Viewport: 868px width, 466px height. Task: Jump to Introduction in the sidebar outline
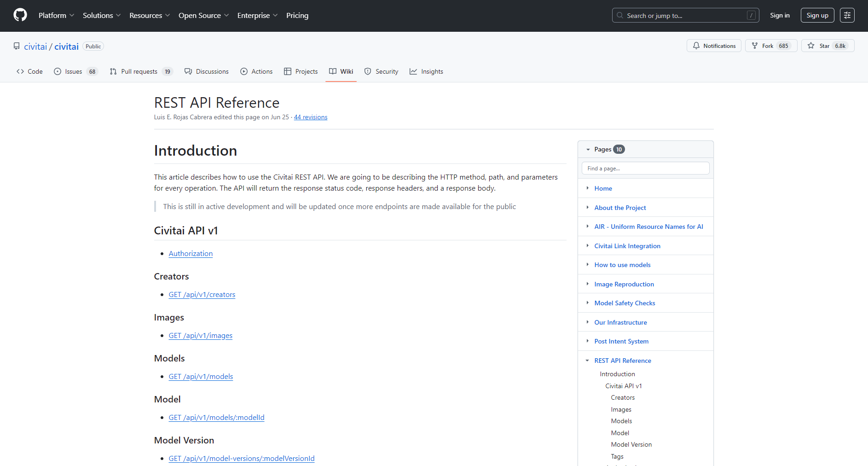617,374
